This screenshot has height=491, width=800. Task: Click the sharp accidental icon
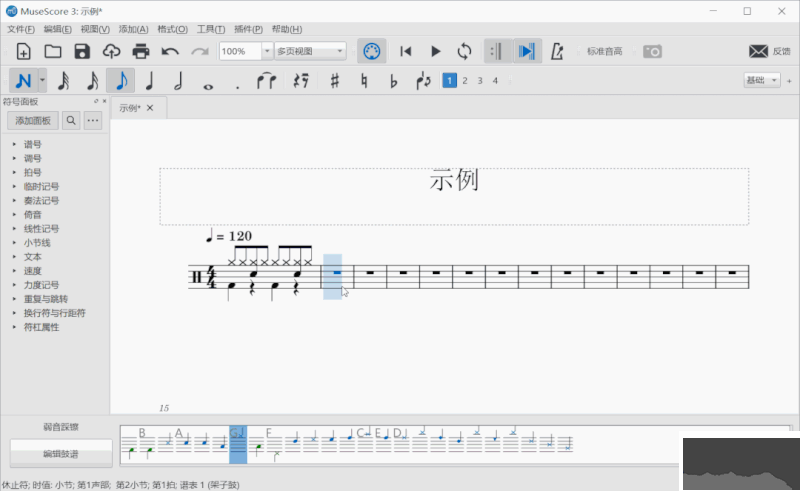335,81
